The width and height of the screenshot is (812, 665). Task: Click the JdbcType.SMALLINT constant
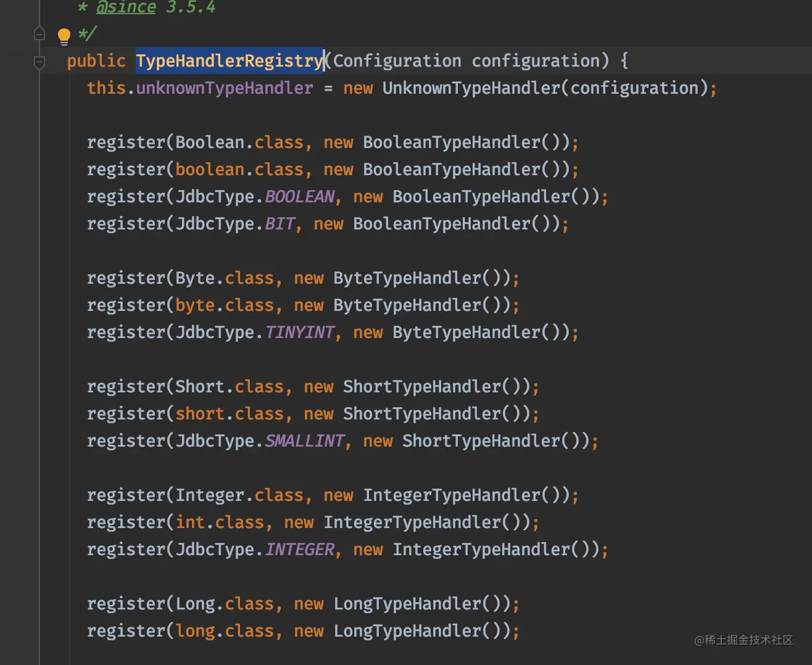(260, 441)
